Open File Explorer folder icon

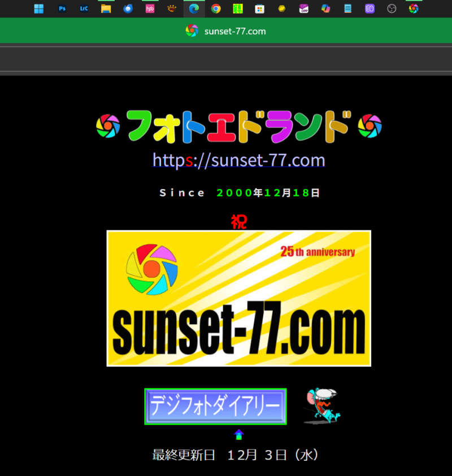point(106,8)
